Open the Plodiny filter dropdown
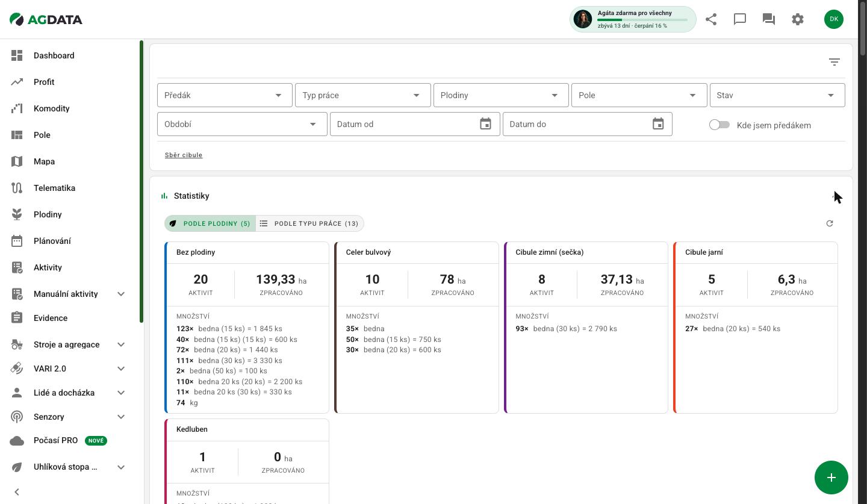 coord(501,95)
